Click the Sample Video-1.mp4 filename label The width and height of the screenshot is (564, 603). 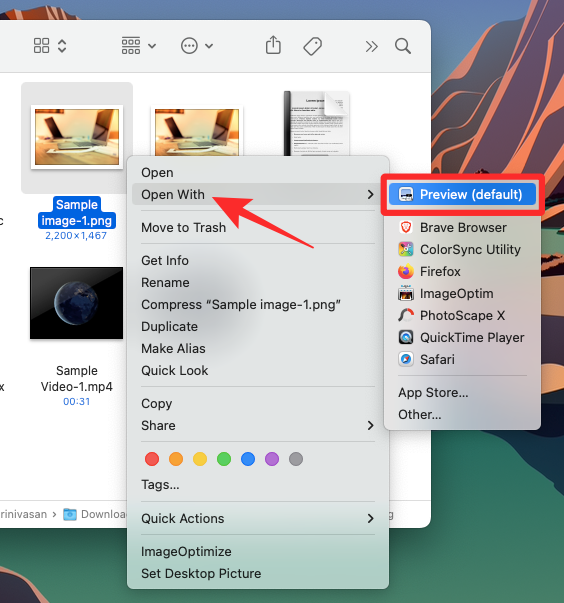77,378
